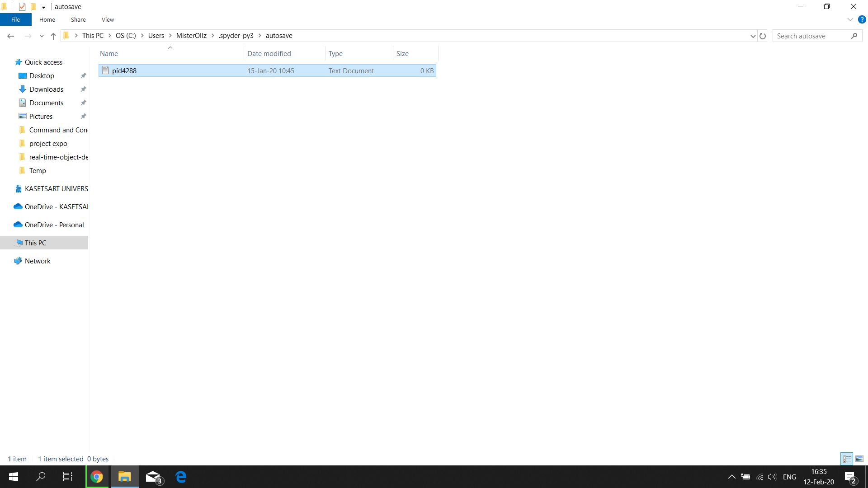
Task: Navigate to Users in breadcrumb path
Action: point(156,36)
